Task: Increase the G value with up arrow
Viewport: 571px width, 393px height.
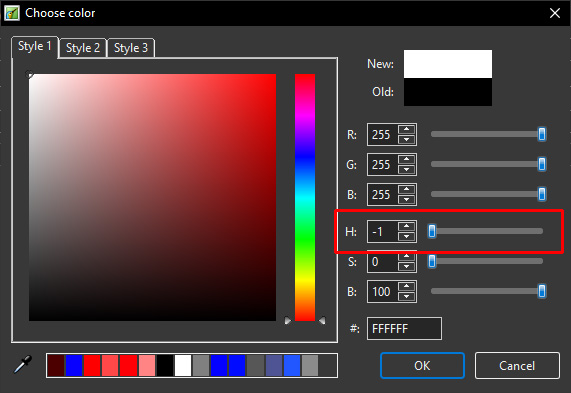Action: 406,159
